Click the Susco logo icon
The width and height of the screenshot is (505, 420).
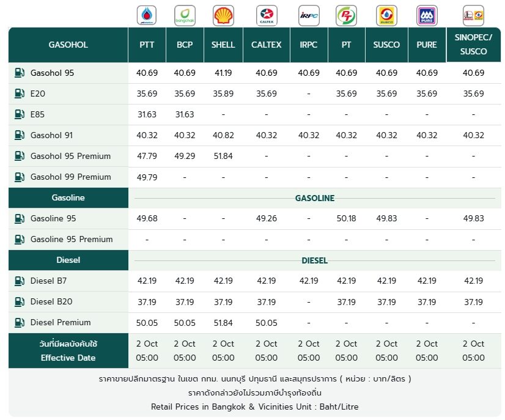coord(386,15)
